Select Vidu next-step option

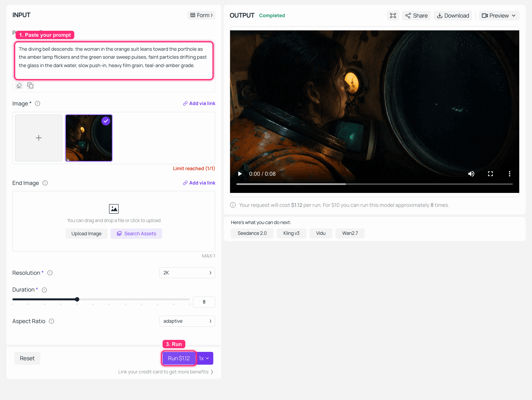pos(321,233)
